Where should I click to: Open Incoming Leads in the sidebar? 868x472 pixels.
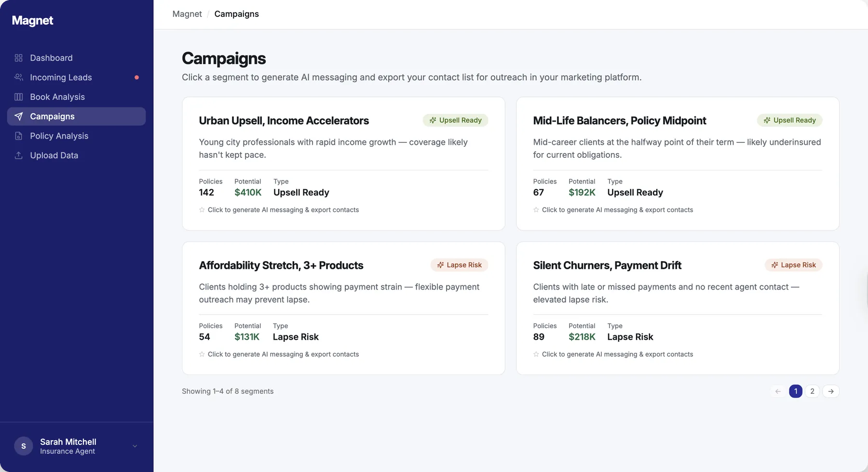pos(76,77)
